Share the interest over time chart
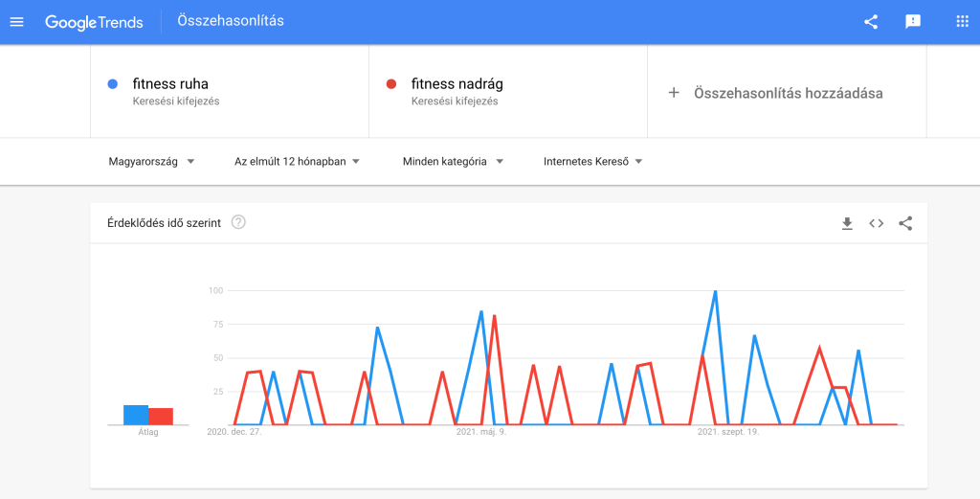The height and width of the screenshot is (499, 980). (x=905, y=223)
